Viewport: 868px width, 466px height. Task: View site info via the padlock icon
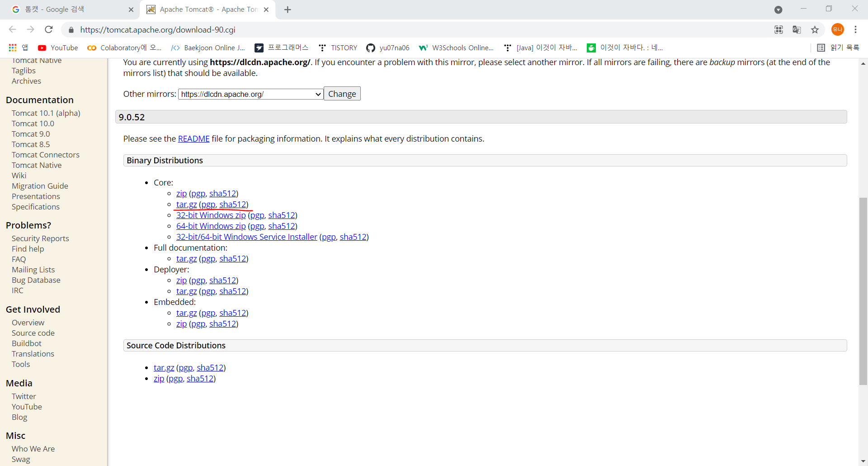point(71,30)
